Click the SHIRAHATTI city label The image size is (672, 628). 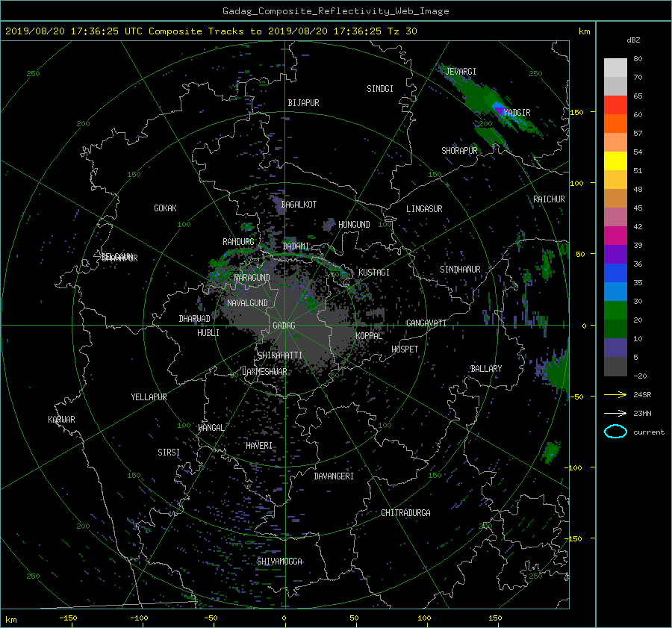tap(280, 355)
